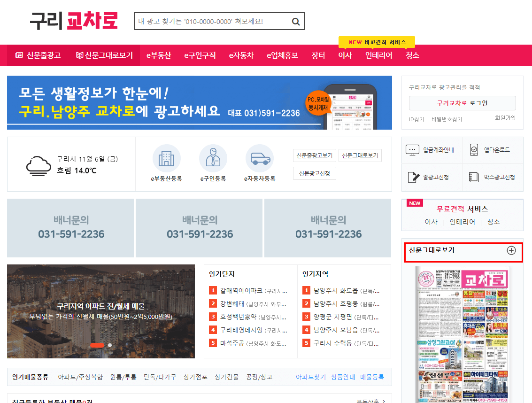This screenshot has height=403, width=532.
Task: Click the 줄광고신청 pencil icon
Action: (413, 177)
